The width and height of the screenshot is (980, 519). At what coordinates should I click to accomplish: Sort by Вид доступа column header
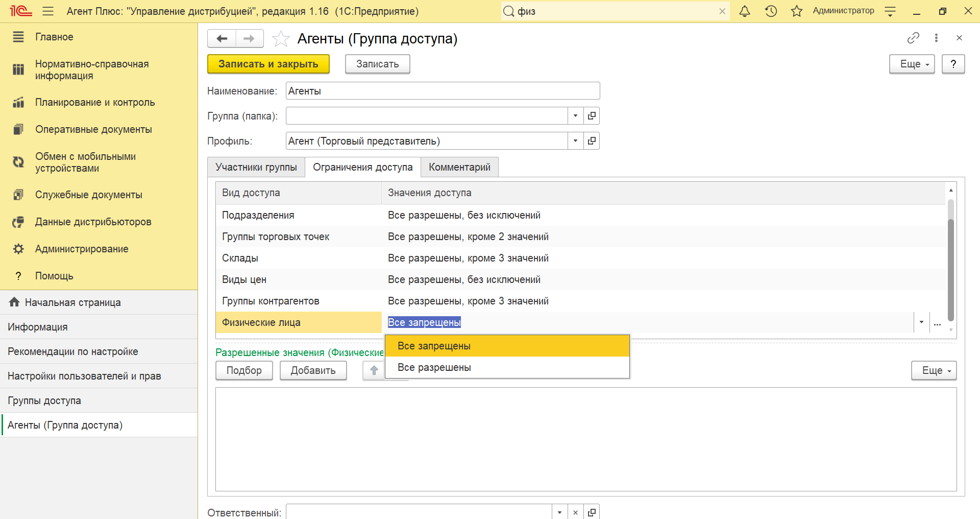pyautogui.click(x=299, y=193)
